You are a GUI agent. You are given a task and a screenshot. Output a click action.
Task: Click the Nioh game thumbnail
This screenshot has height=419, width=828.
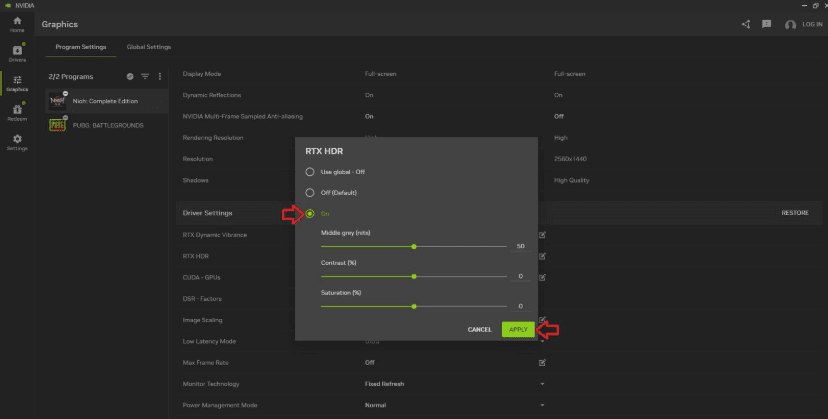tap(57, 101)
